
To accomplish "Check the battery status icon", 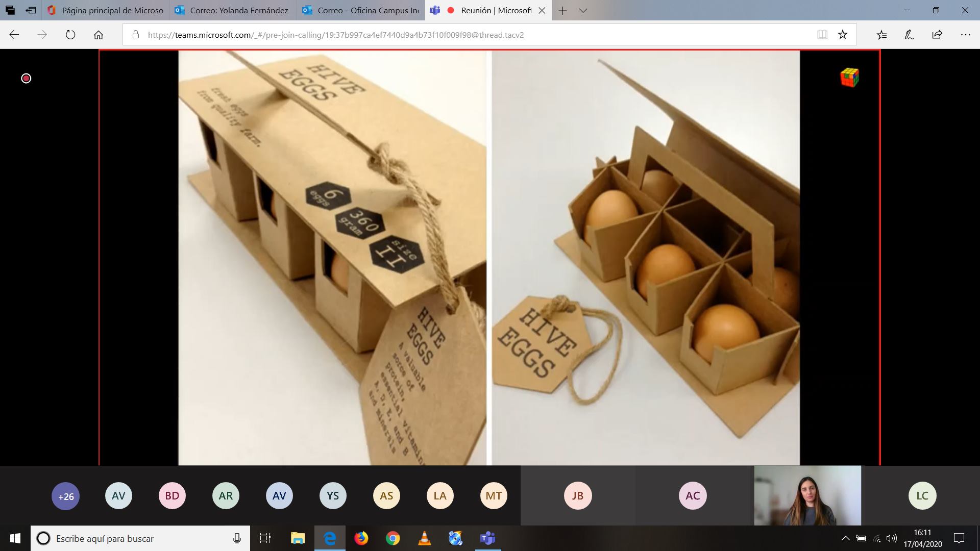I will (x=861, y=538).
